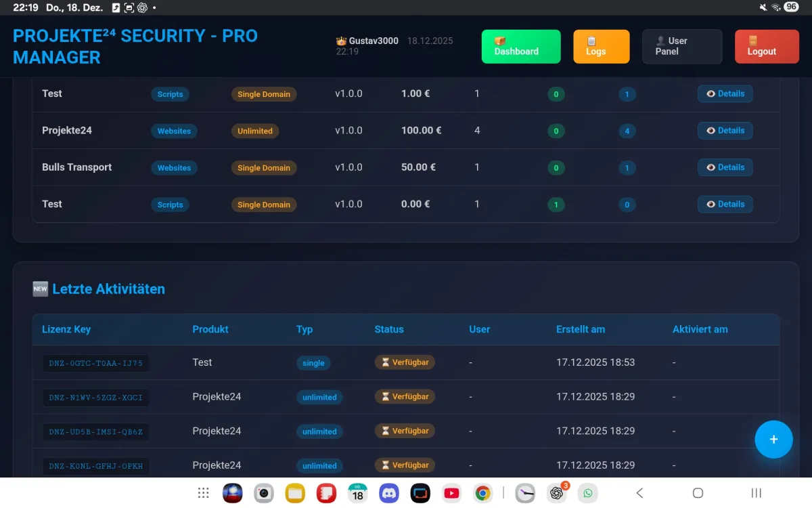Tap the Android back navigation arrow
The width and height of the screenshot is (812, 508).
[639, 493]
